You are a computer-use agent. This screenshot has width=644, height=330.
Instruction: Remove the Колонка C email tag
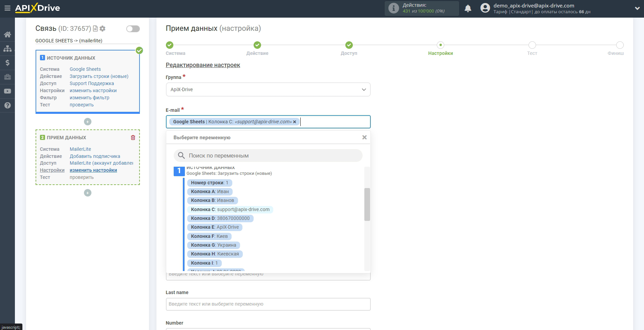tap(295, 122)
